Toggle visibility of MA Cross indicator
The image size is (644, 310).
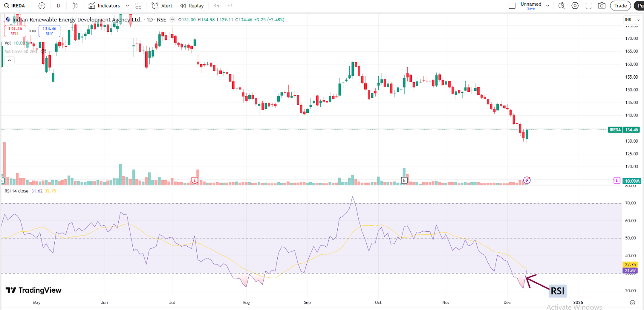[x=43, y=52]
